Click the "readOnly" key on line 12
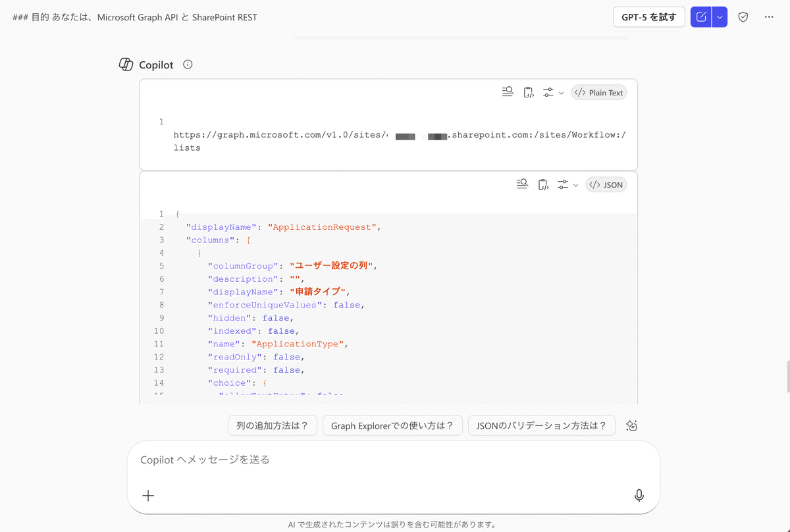The image size is (790, 532). coord(235,357)
